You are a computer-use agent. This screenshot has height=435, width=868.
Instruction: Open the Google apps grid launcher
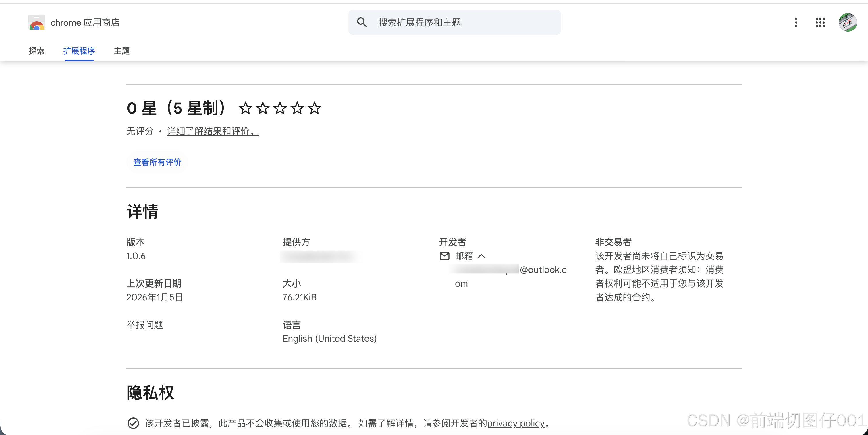[x=820, y=23]
